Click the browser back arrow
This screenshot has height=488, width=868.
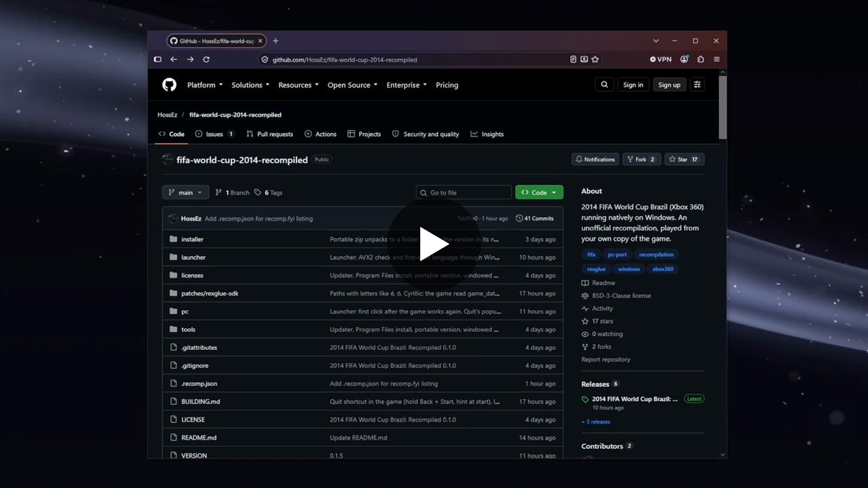point(174,59)
